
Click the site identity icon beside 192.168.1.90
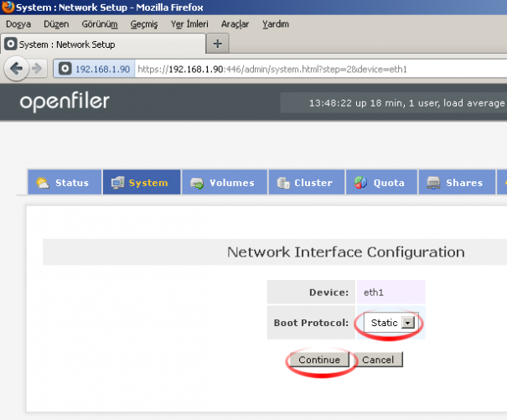(x=65, y=69)
